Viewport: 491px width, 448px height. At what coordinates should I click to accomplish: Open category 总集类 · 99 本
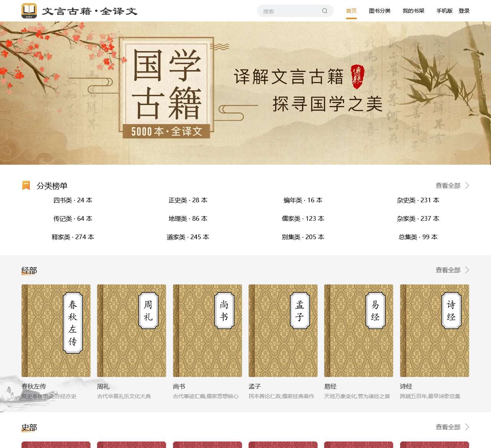[x=418, y=237]
